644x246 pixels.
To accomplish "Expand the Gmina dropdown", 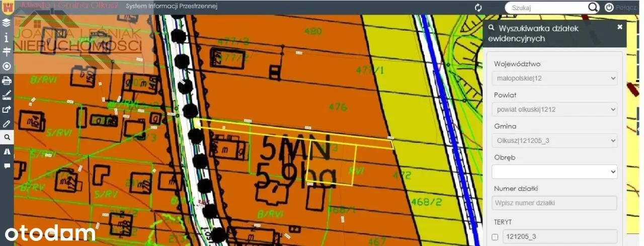I will 554,140.
